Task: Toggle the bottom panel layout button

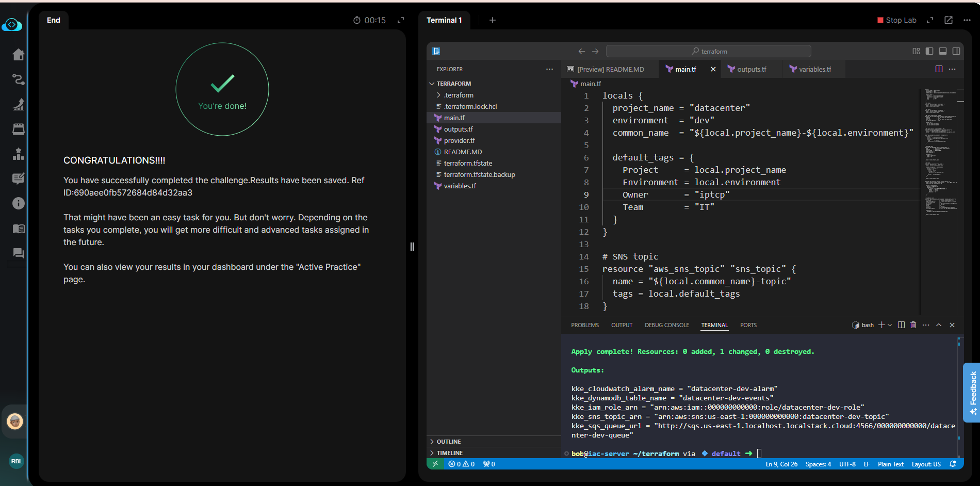Action: 943,51
